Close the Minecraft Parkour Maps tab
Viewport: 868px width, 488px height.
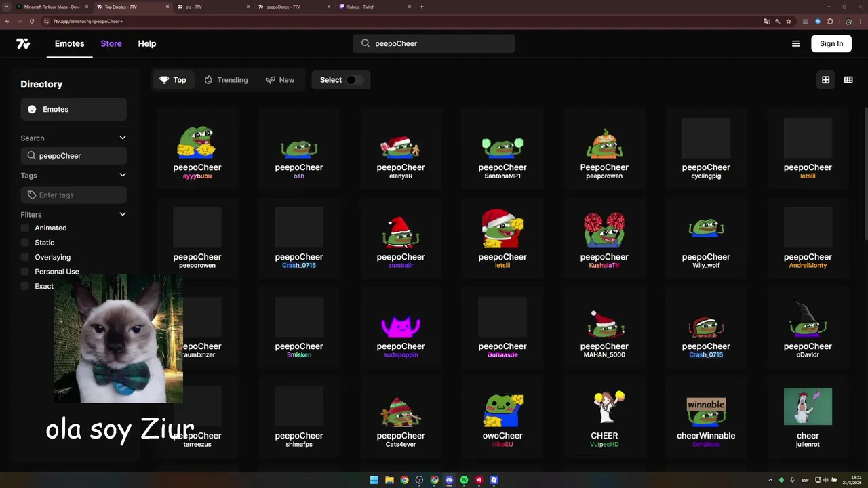(87, 7)
